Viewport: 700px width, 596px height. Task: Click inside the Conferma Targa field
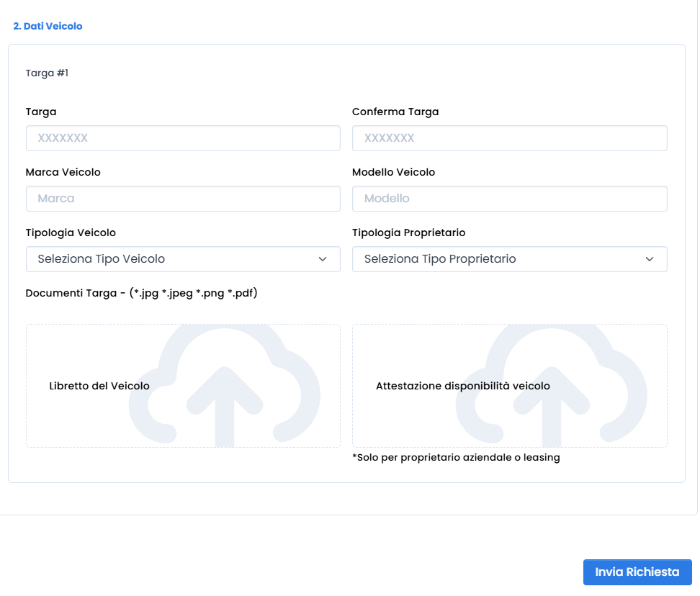pos(509,138)
